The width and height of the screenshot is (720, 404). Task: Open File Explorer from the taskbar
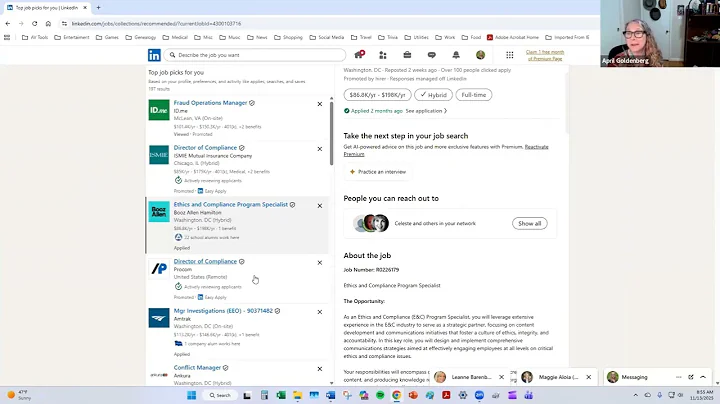click(x=298, y=395)
